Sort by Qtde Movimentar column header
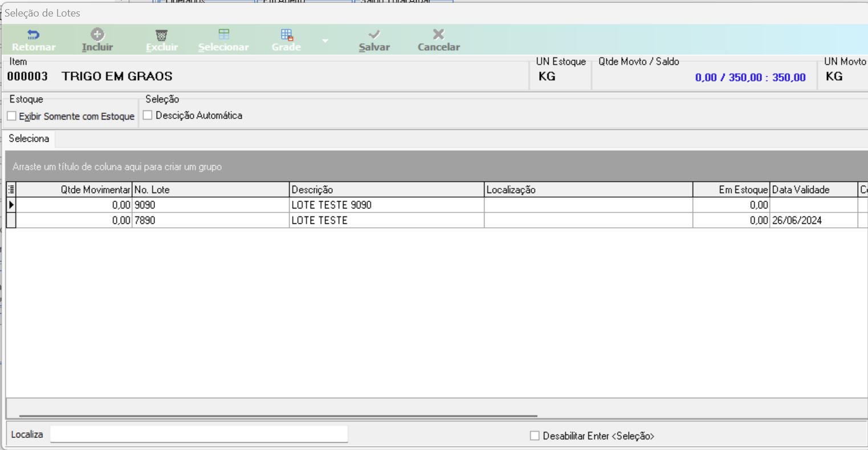 74,190
